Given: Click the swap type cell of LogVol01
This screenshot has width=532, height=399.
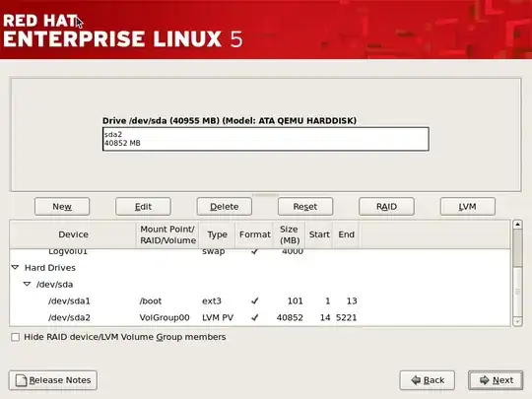Looking at the screenshot, I should [x=214, y=252].
